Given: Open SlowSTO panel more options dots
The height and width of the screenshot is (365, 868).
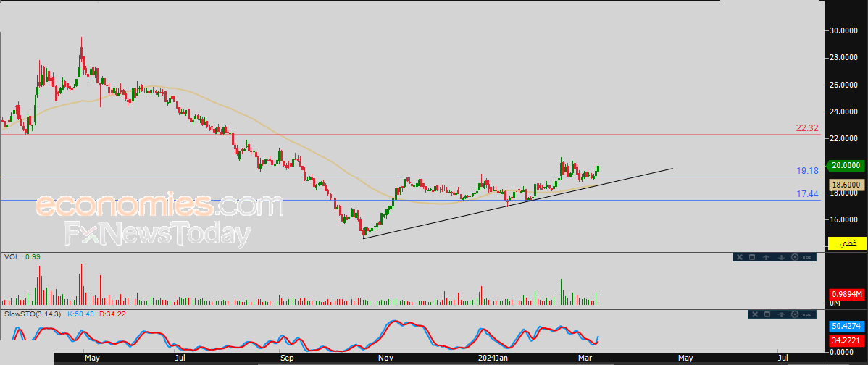Looking at the screenshot, I should (x=808, y=314).
